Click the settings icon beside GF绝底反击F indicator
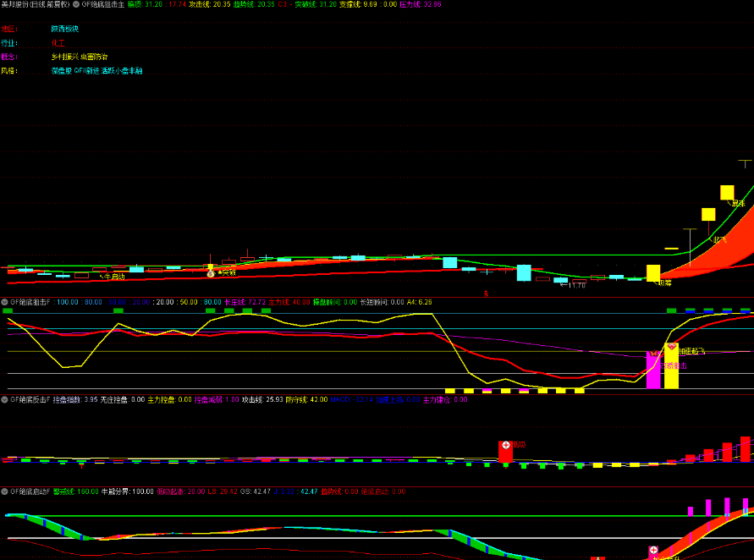Screen dimensions: 754x560 pyautogui.click(x=4, y=400)
